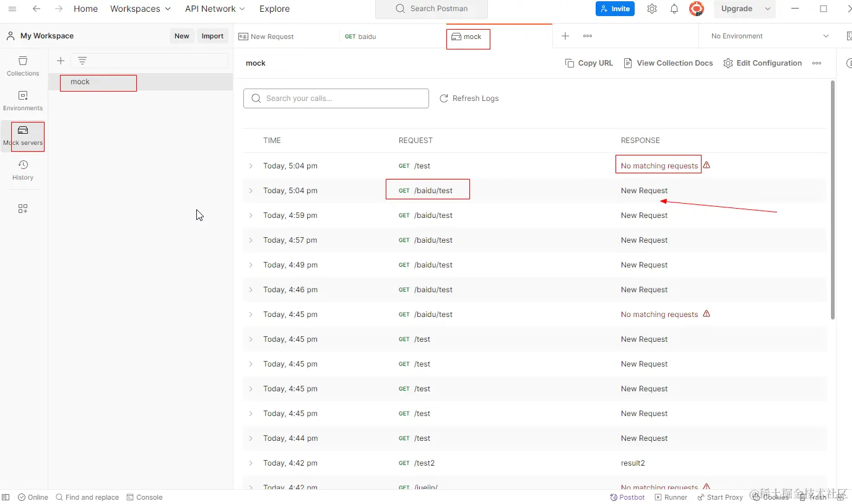Click Start Proxy in status bar

tap(720, 497)
